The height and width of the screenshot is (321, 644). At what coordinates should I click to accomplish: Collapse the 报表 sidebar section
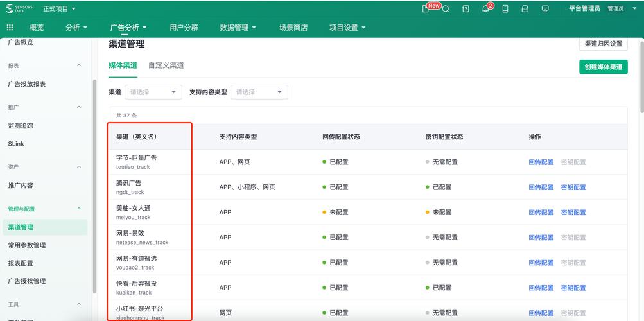(x=79, y=65)
